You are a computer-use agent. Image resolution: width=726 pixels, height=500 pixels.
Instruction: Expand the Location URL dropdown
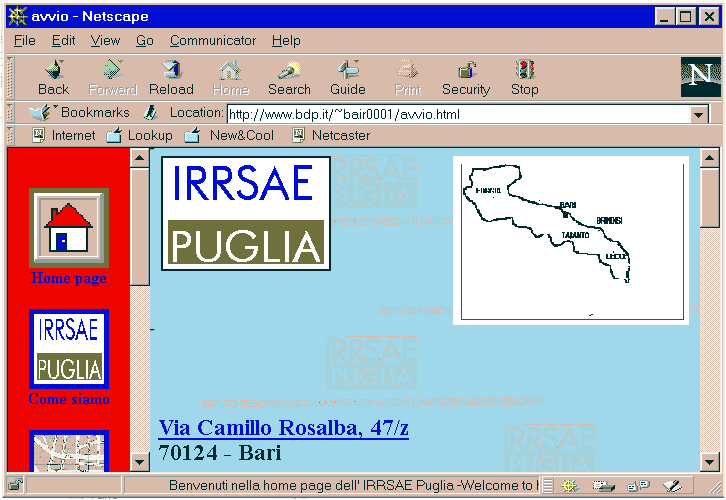point(699,114)
